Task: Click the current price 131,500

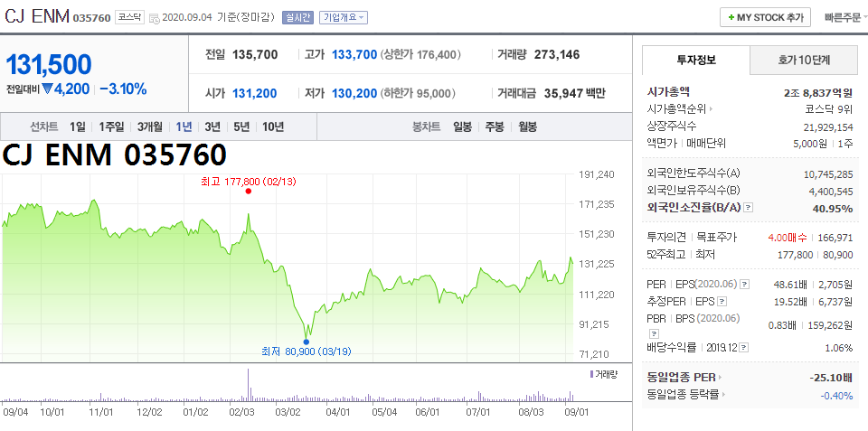Action: pos(49,65)
